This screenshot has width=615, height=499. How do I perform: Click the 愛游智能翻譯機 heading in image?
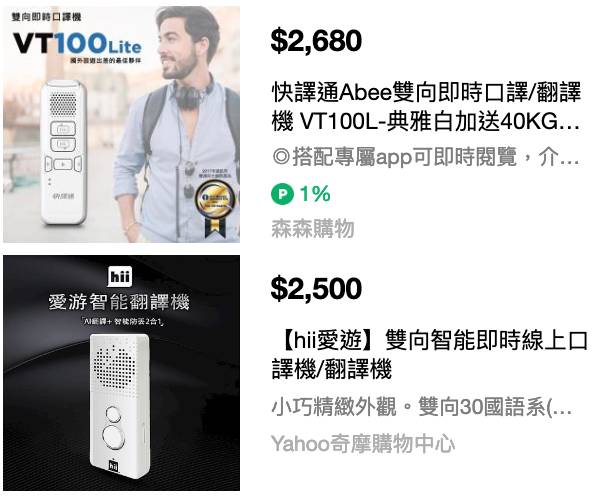click(x=119, y=302)
